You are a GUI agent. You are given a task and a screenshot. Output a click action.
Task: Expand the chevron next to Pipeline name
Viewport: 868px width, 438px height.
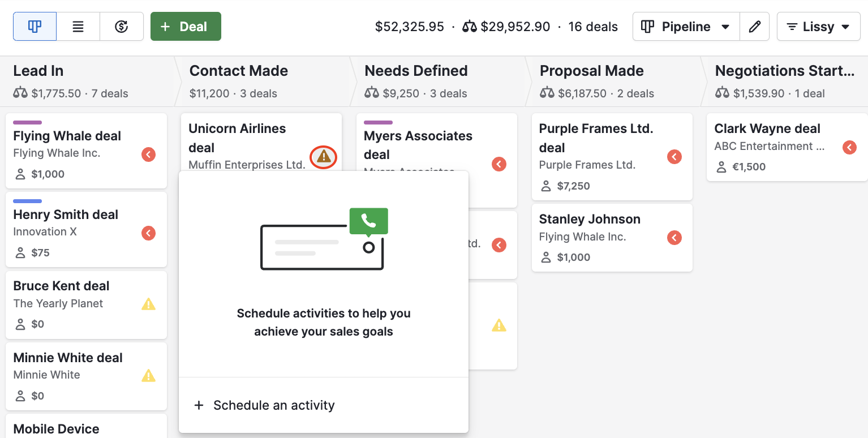click(725, 26)
